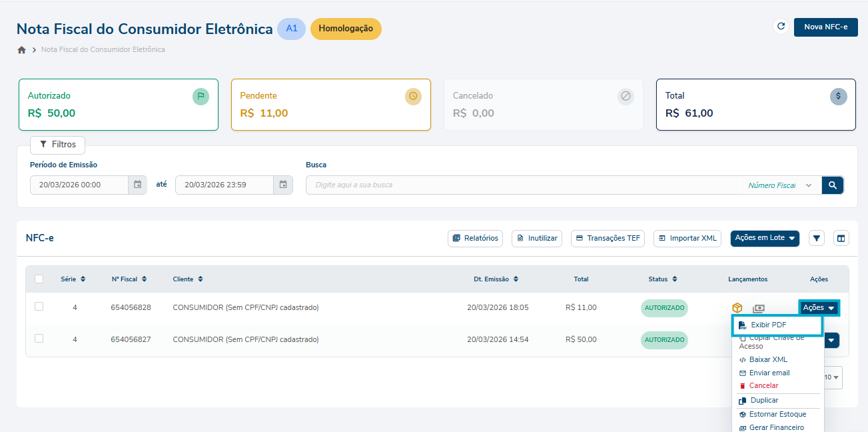
Task: Open the end date calendar picker
Action: click(x=283, y=185)
